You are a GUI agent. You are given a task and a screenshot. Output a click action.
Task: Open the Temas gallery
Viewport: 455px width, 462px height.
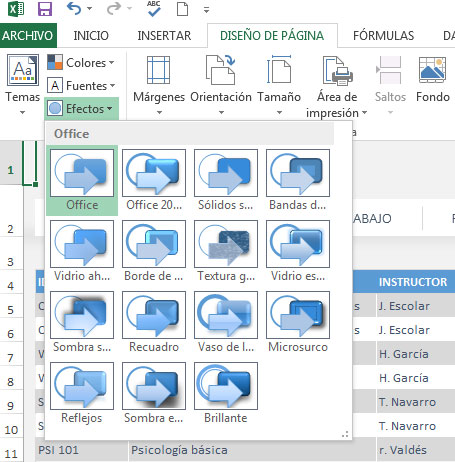point(23,85)
